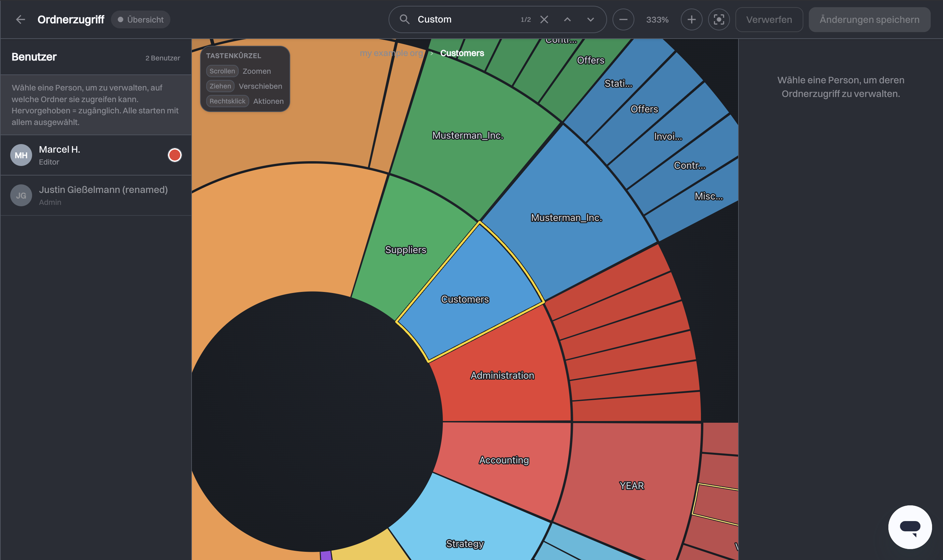Click the Rechtsklick shortcut key label

click(227, 101)
